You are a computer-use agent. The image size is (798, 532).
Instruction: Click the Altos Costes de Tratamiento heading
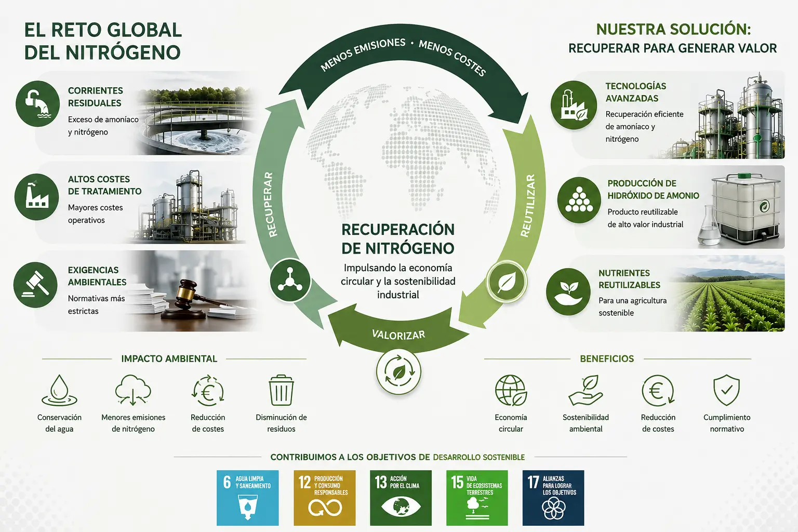[104, 185]
